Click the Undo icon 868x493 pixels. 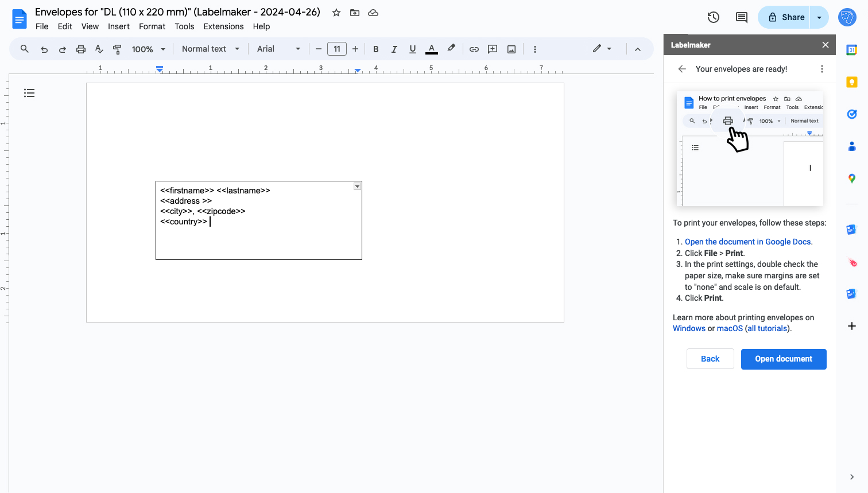[44, 49]
